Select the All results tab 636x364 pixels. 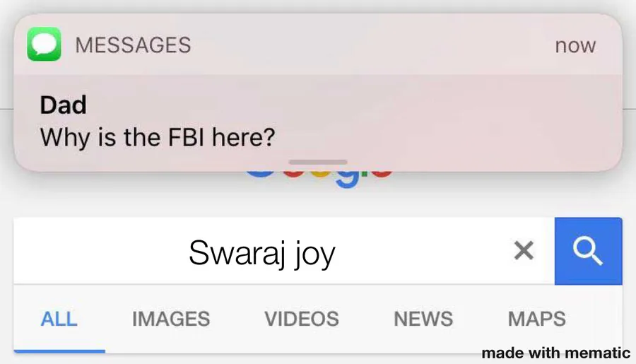coord(59,319)
